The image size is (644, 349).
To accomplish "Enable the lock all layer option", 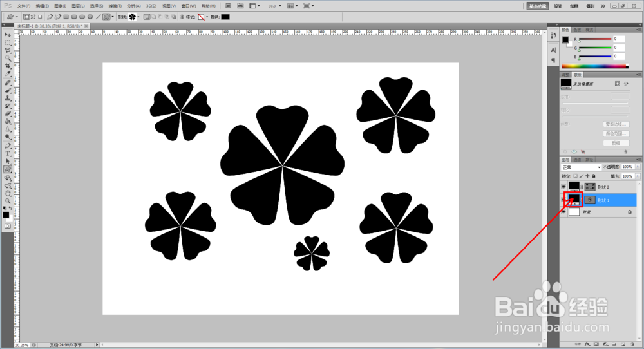I will click(x=594, y=176).
